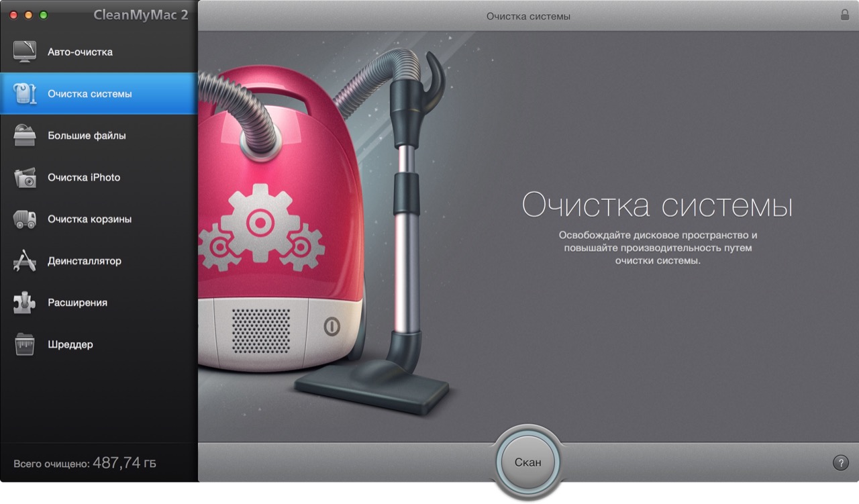
Task: Click the Авто-очистка monitor icon
Action: pyautogui.click(x=25, y=52)
